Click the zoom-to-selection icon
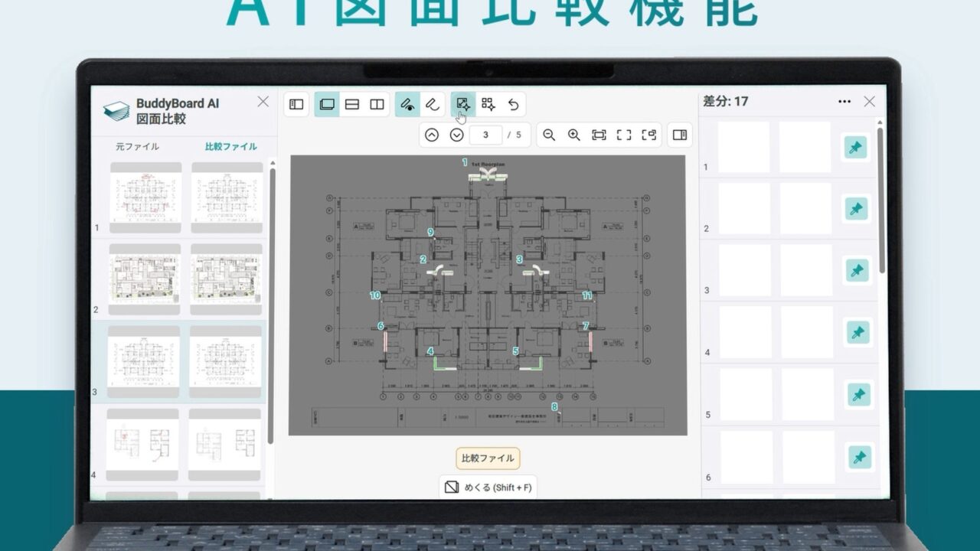Image resolution: width=980 pixels, height=551 pixels. [649, 135]
